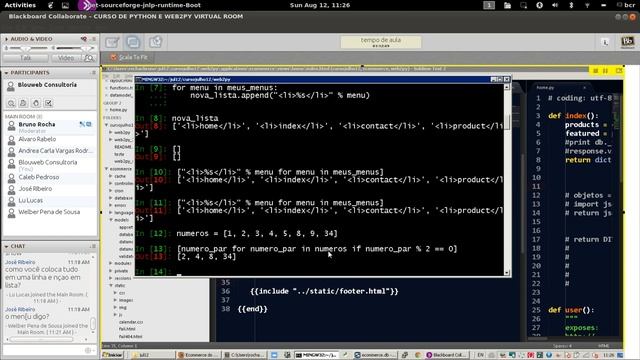Image resolution: width=640 pixels, height=360 pixels.
Task: Click the chat emoticon picker icon
Action: (88, 350)
